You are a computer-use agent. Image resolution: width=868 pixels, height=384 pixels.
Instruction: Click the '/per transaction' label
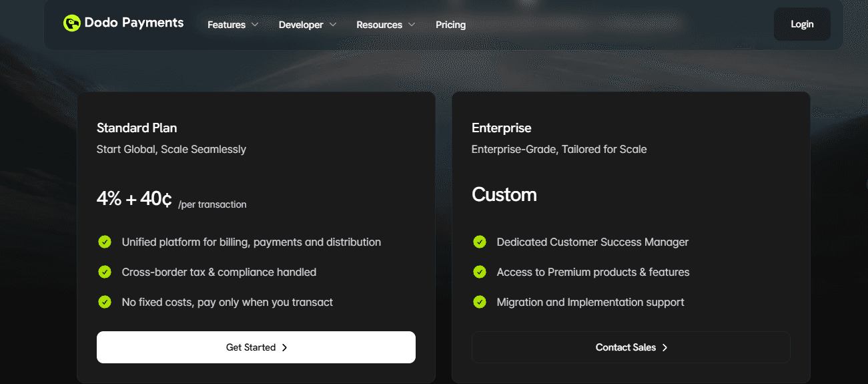tap(212, 204)
